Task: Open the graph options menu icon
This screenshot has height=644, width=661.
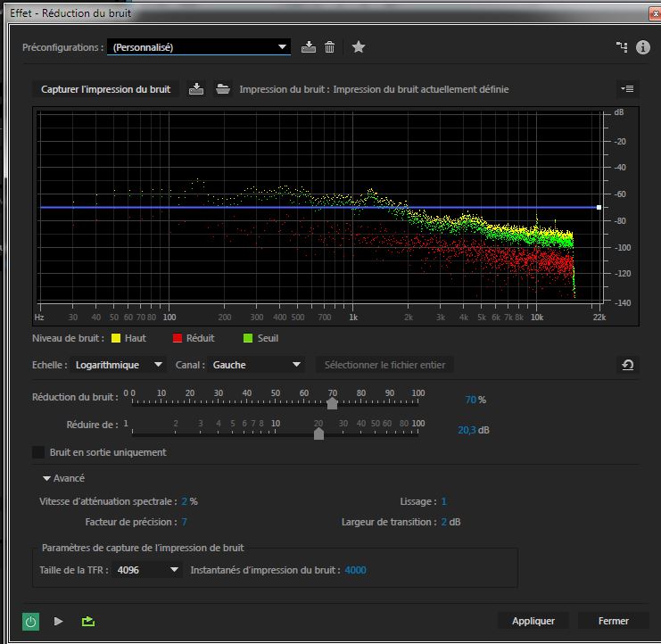Action: coord(627,89)
